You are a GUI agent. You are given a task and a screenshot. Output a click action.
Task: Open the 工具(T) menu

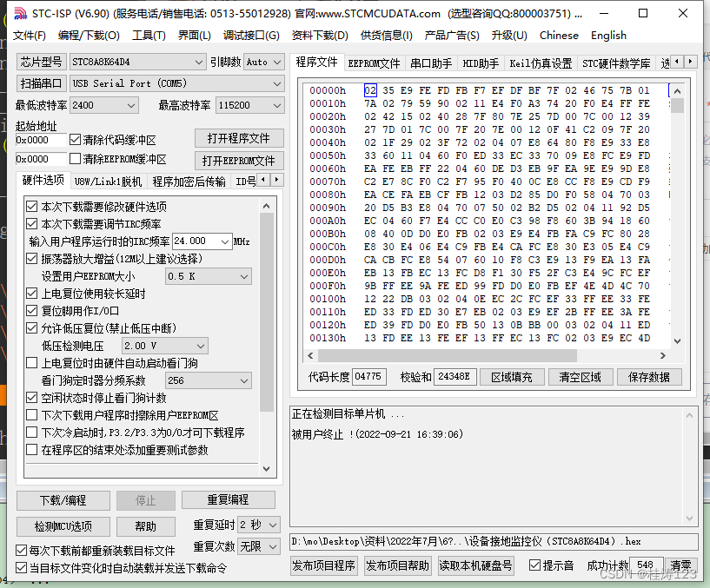(147, 36)
